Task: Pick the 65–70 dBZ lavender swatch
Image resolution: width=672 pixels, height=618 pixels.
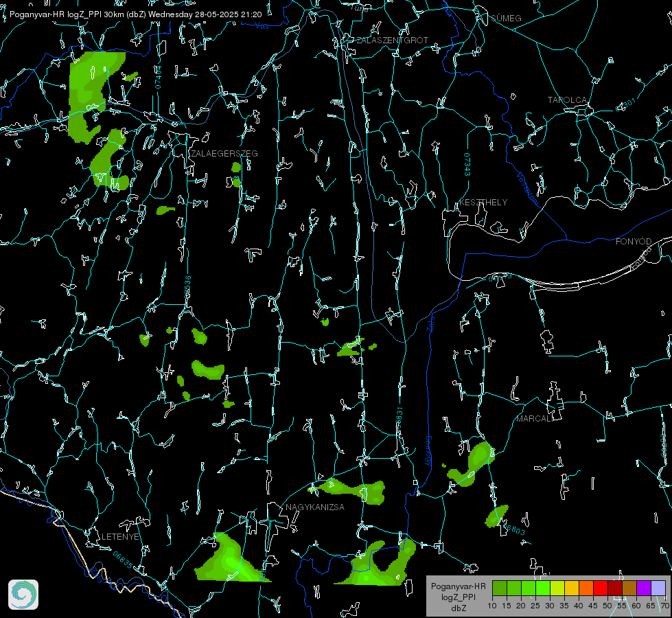Action: click(658, 588)
